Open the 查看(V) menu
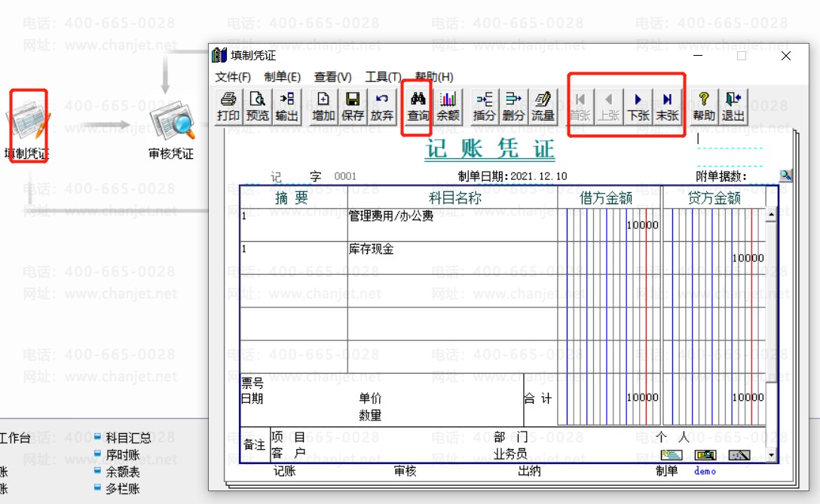Viewport: 820px width, 504px height. coord(332,77)
